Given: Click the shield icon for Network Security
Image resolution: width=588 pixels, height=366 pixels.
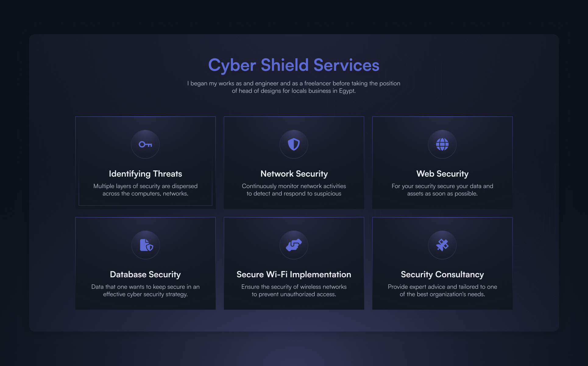Looking at the screenshot, I should point(294,144).
